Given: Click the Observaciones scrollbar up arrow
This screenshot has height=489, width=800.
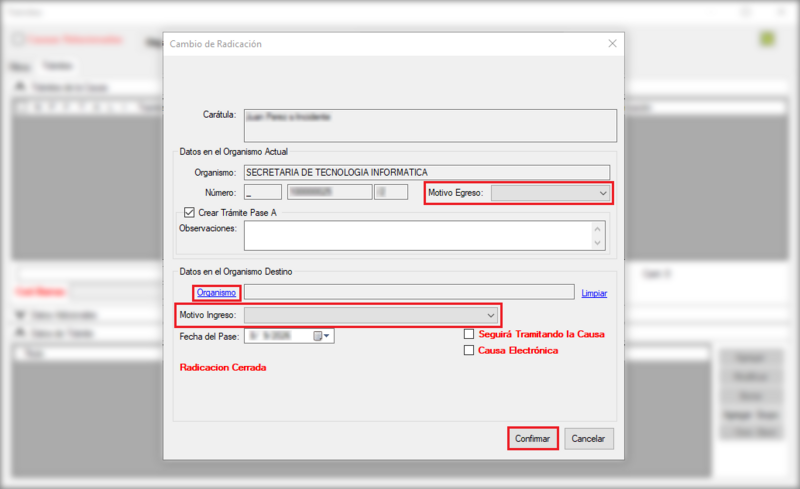Looking at the screenshot, I should [597, 229].
